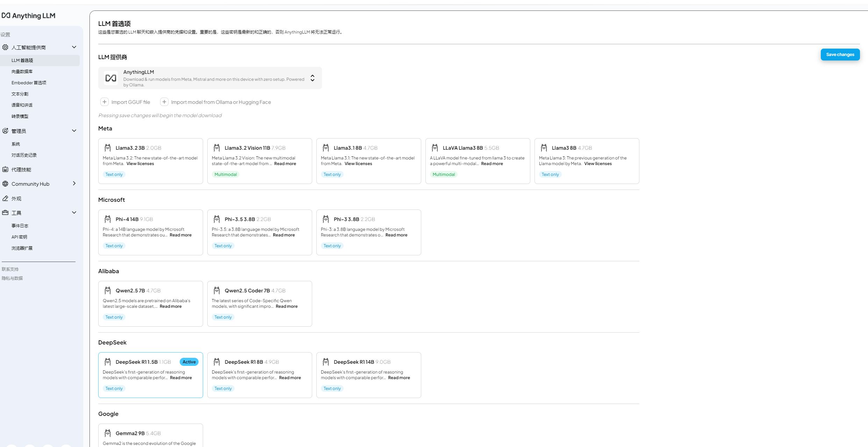Click the plus icon for Import GGUF file

pos(104,102)
